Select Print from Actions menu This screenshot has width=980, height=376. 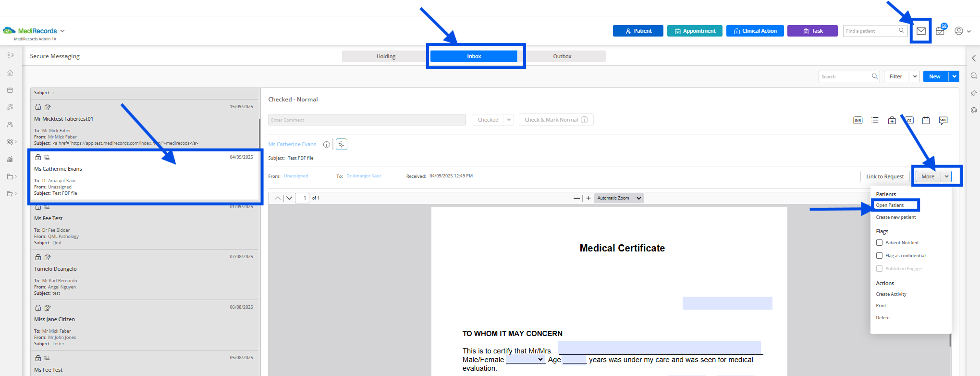tap(881, 306)
